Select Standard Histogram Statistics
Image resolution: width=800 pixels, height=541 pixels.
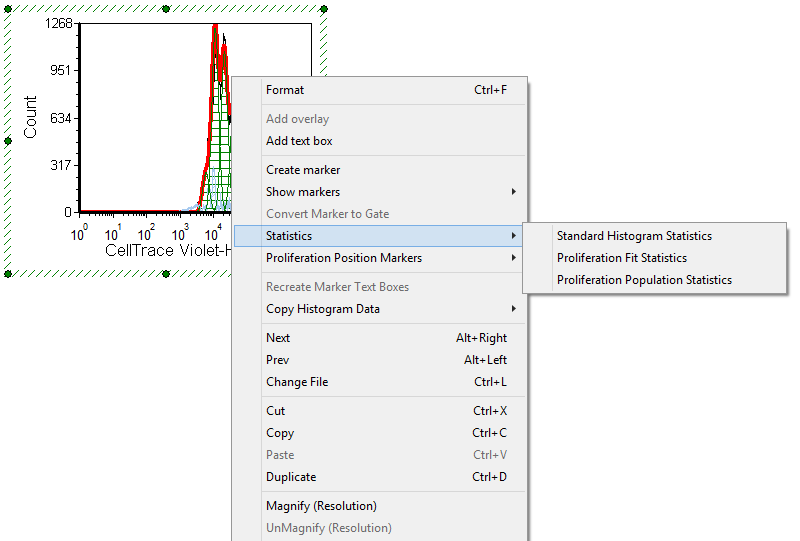(x=634, y=236)
